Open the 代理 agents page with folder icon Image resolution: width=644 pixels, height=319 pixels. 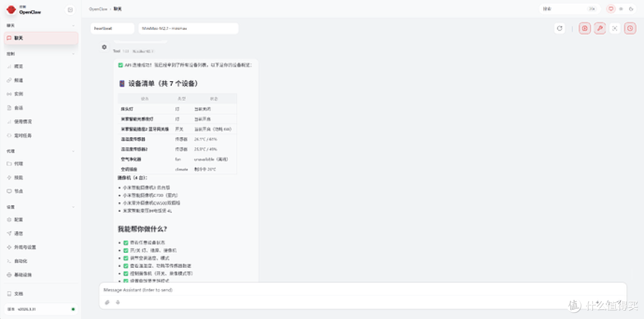click(x=41, y=163)
